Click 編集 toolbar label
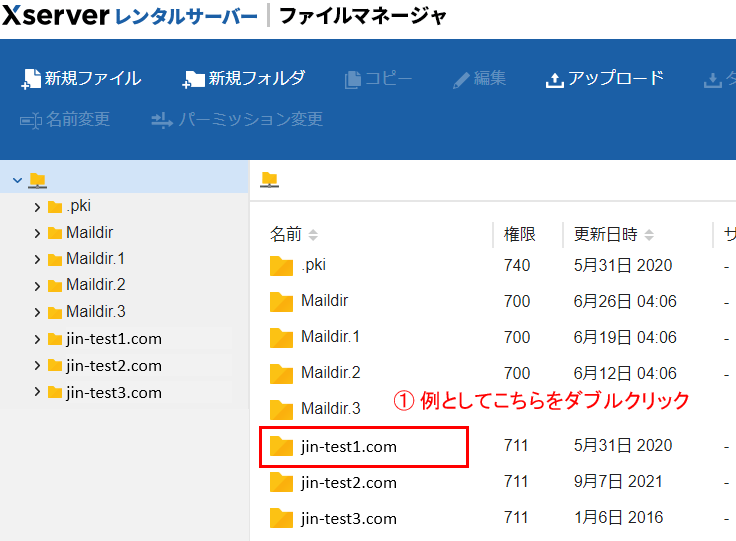This screenshot has height=541, width=736. [x=490, y=78]
